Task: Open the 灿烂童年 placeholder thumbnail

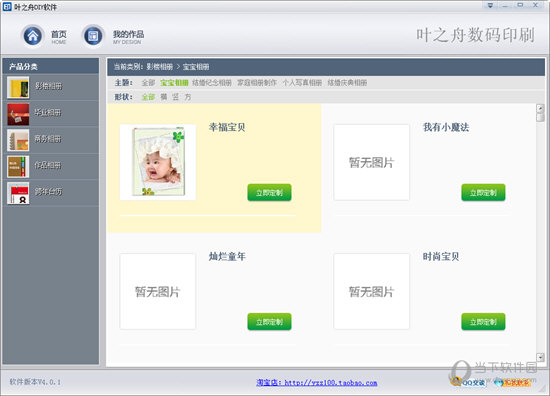Action: [158, 291]
